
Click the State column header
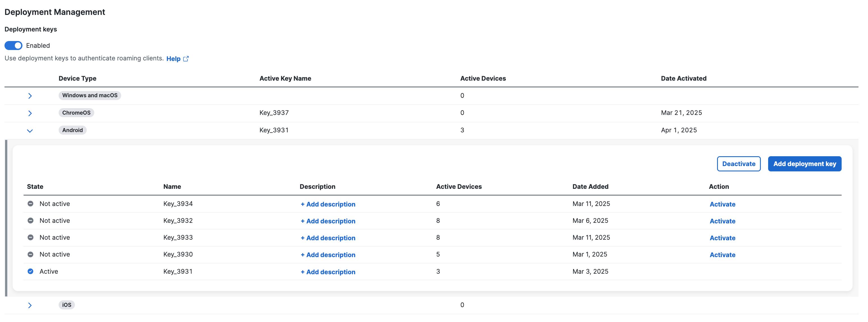click(35, 187)
